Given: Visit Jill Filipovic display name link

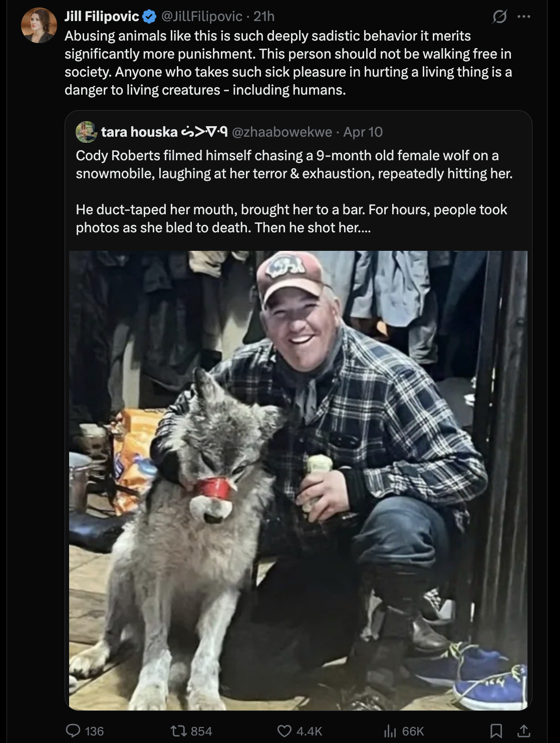Looking at the screenshot, I should coord(102,17).
